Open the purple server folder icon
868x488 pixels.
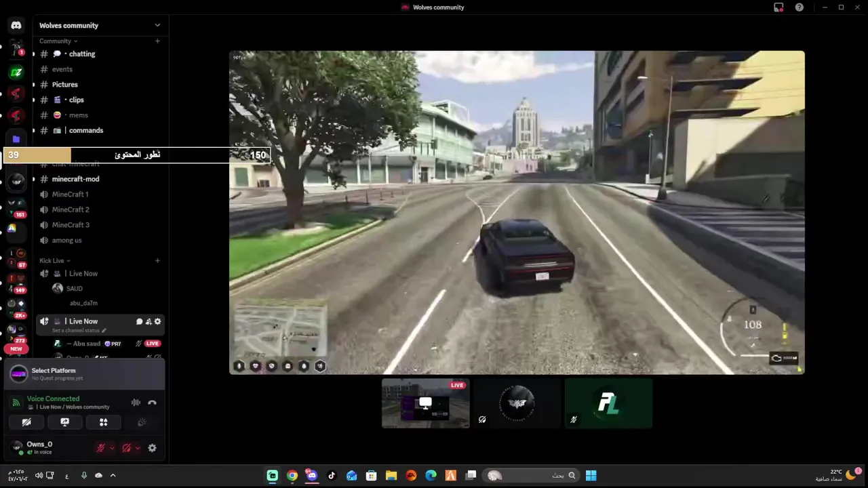pos(16,139)
